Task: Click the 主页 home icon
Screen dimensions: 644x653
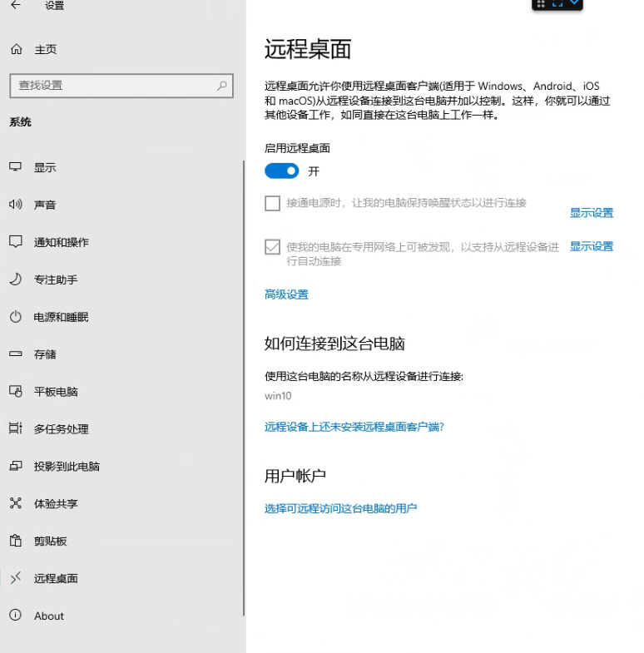Action: pyautogui.click(x=16, y=50)
